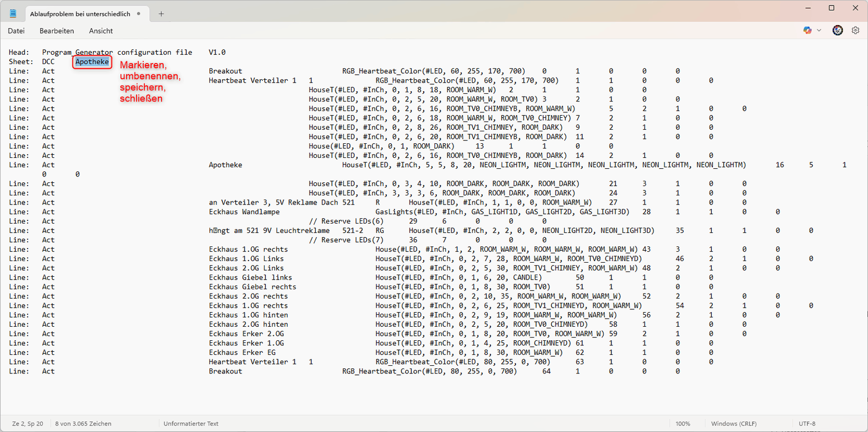This screenshot has height=432, width=868.
Task: Open Notepad settings via the gear icon
Action: click(x=856, y=30)
